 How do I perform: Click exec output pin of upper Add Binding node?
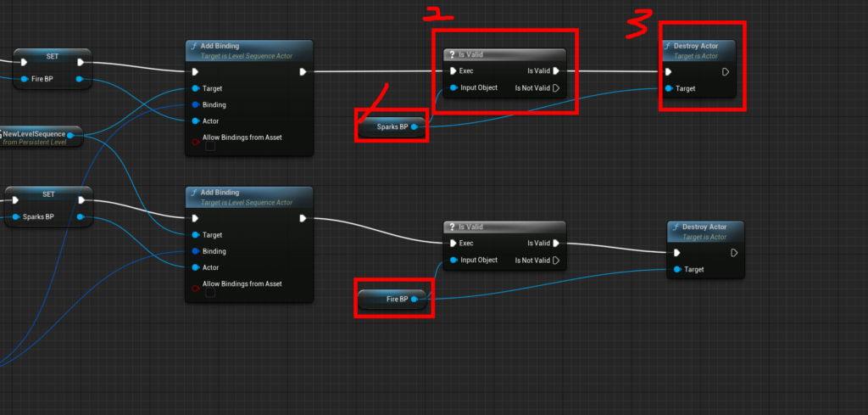click(303, 72)
